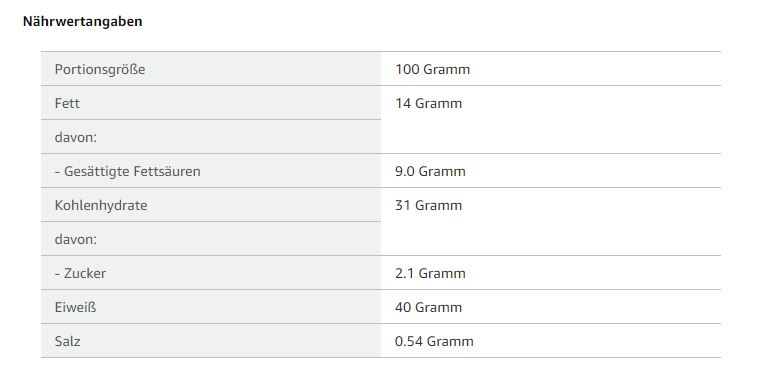Click the 100 Gramm value

(x=433, y=69)
